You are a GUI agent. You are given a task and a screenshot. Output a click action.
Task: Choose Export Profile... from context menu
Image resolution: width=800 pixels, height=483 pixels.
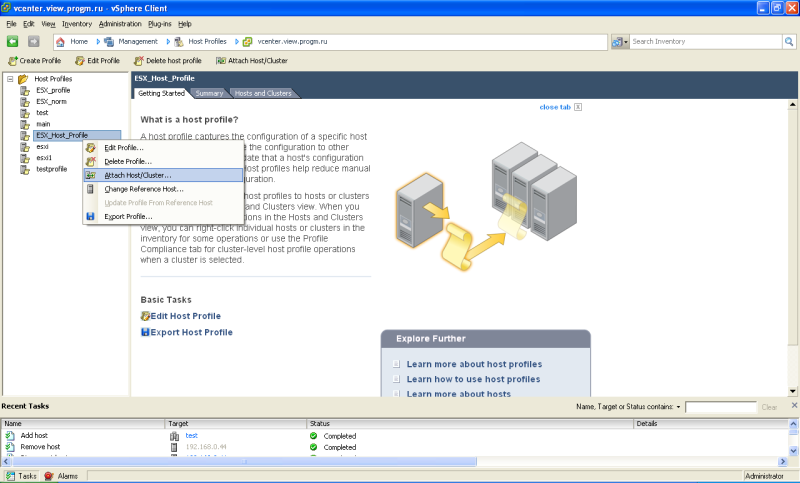163,216
